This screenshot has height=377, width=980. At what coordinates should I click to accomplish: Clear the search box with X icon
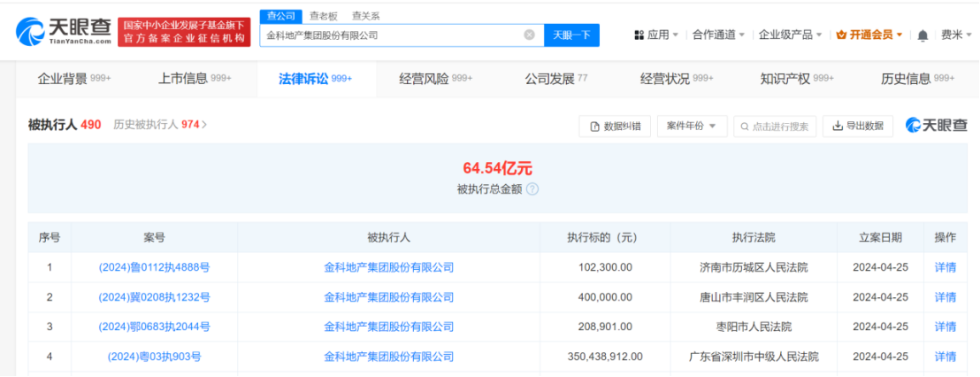(x=529, y=35)
